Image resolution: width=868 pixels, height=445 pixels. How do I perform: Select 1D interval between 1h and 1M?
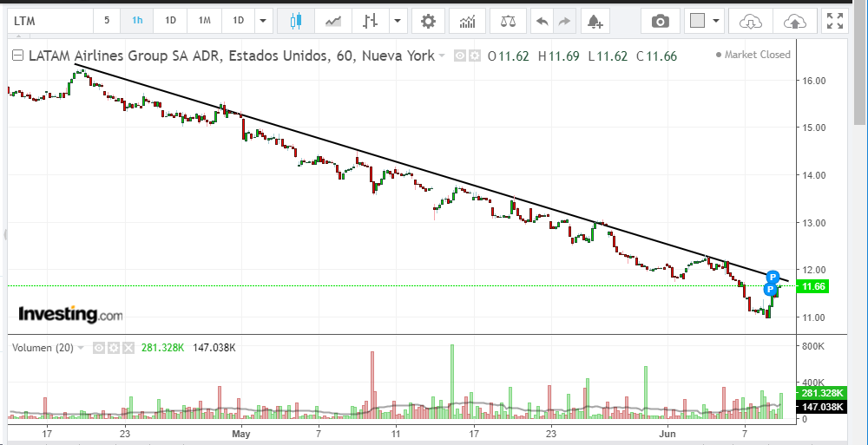pos(170,21)
